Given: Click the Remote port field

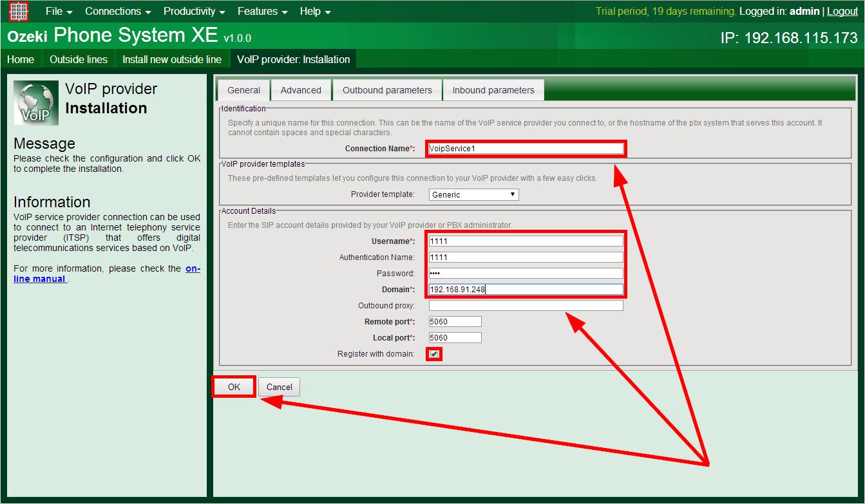Looking at the screenshot, I should click(x=455, y=322).
